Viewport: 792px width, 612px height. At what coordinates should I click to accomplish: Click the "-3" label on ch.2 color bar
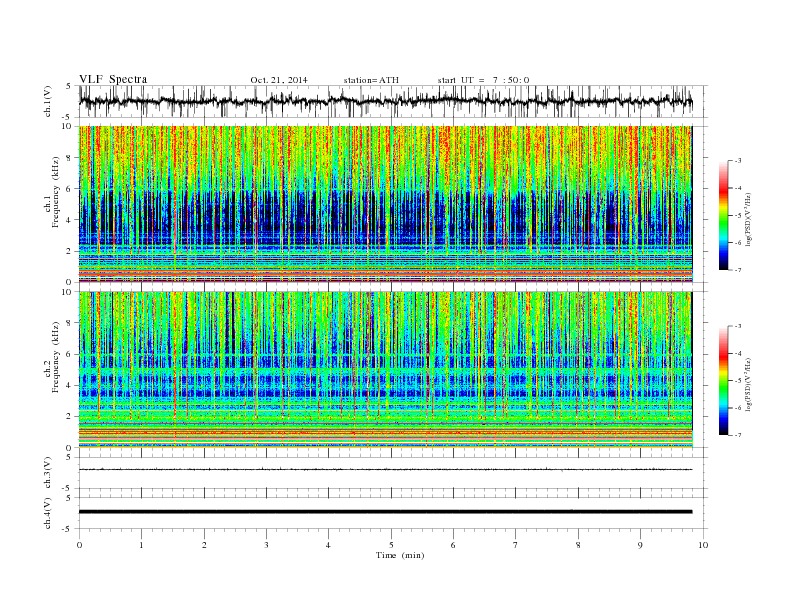click(737, 326)
